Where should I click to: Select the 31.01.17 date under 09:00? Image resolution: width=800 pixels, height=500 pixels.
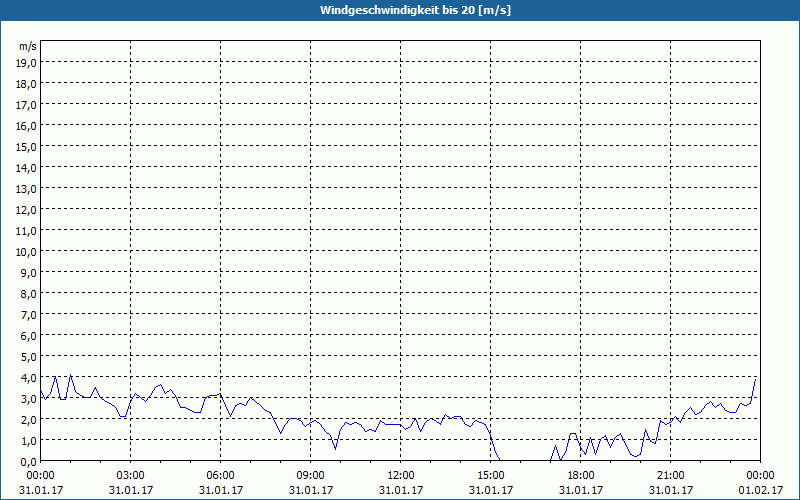point(311,490)
